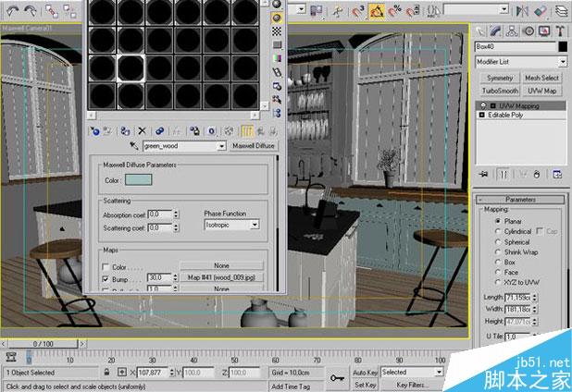Switch to the Create panel tab
This screenshot has height=392, width=572.
(x=479, y=31)
